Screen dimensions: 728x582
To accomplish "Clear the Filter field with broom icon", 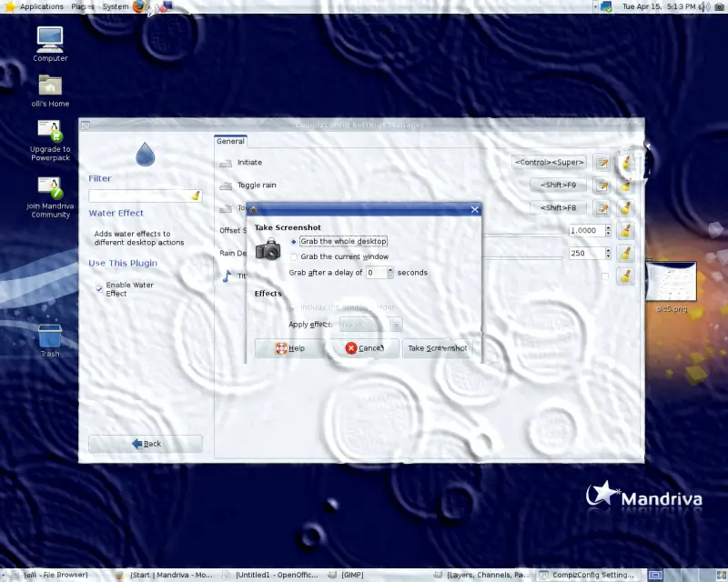I will pos(196,196).
